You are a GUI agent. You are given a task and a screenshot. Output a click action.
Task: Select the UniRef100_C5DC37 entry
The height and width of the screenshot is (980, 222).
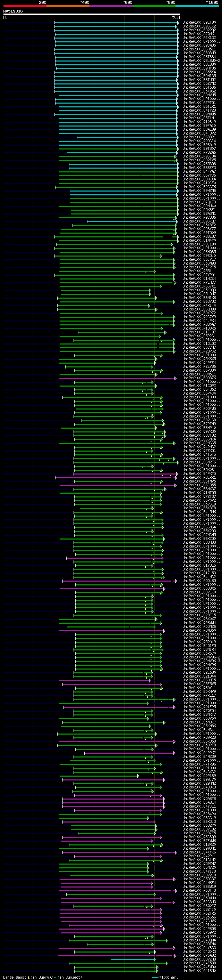199,879
